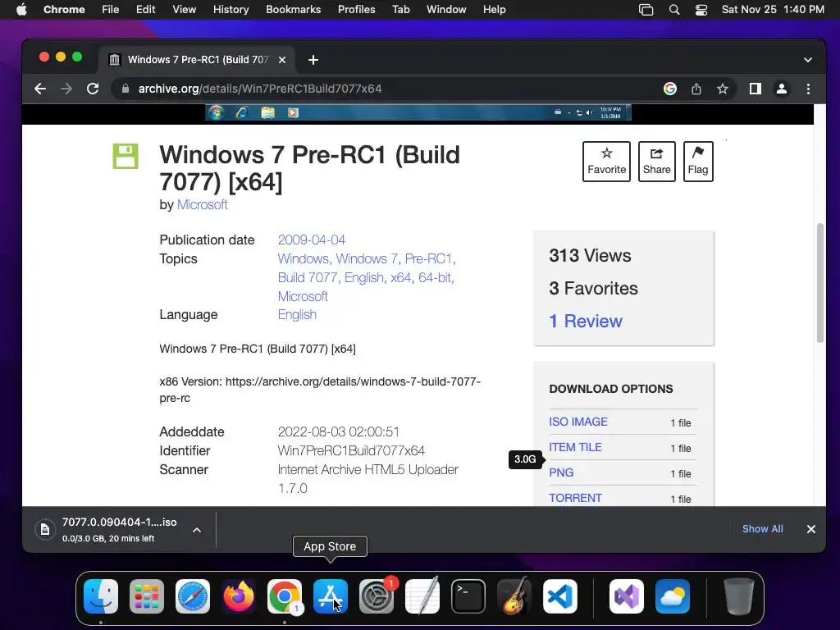This screenshot has width=840, height=630.
Task: Open System Preferences from the Dock
Action: tap(376, 596)
